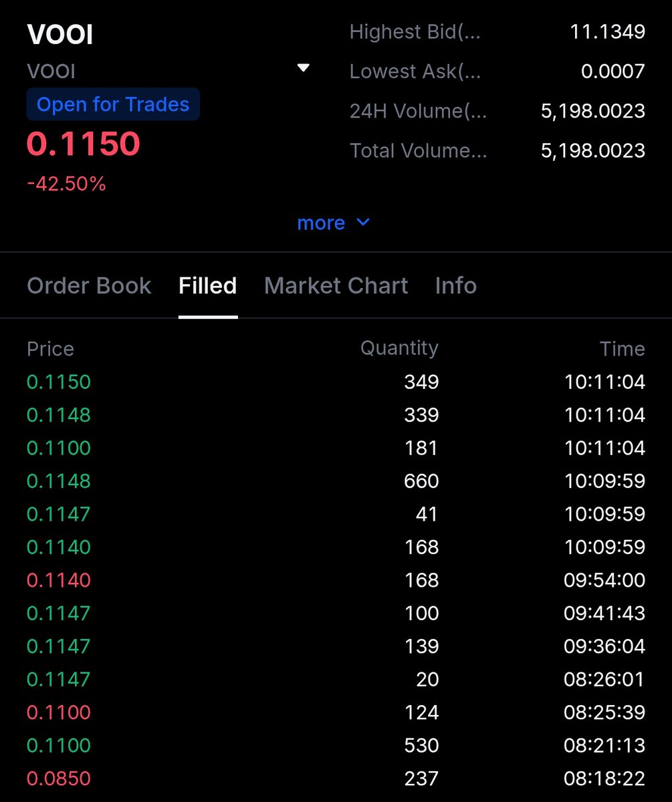Click the Price column header

[x=50, y=349]
